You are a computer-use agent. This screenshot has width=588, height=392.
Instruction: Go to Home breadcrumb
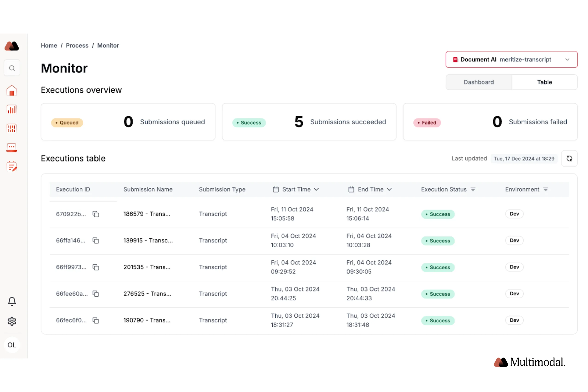pyautogui.click(x=49, y=45)
